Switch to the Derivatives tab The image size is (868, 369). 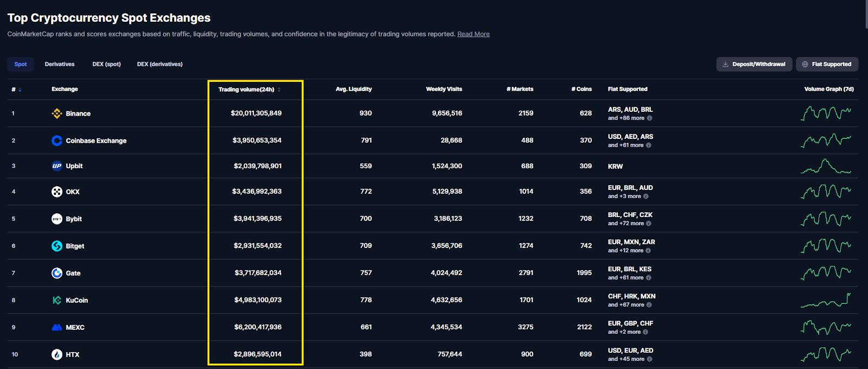[60, 64]
